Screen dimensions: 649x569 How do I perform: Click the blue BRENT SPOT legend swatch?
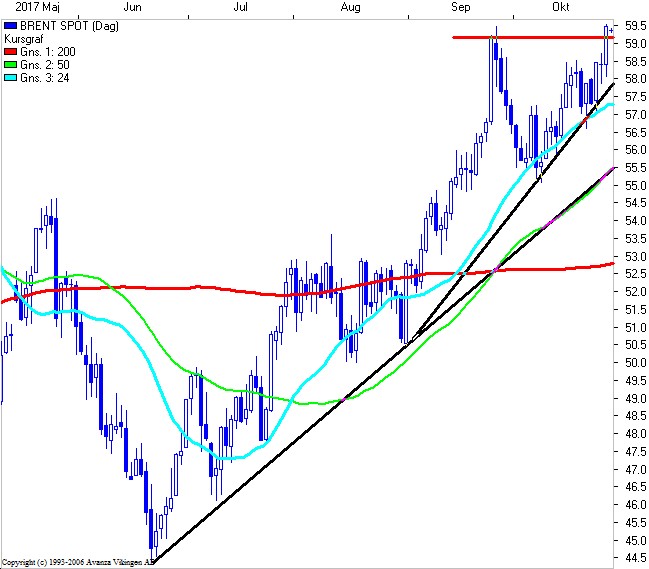click(x=10, y=26)
